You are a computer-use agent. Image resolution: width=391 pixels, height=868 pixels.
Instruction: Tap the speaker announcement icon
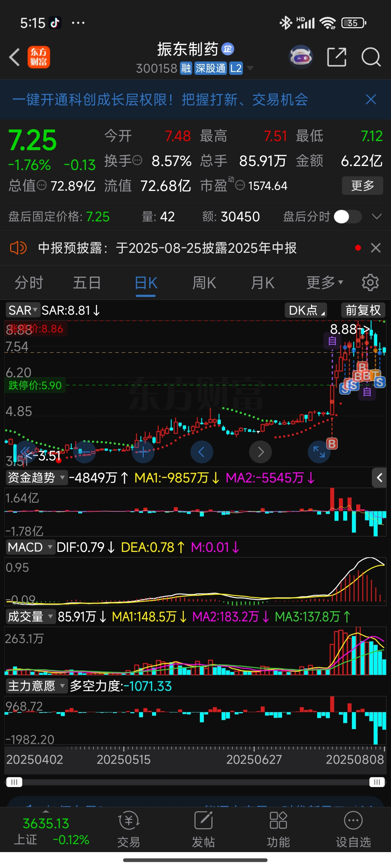(x=18, y=248)
